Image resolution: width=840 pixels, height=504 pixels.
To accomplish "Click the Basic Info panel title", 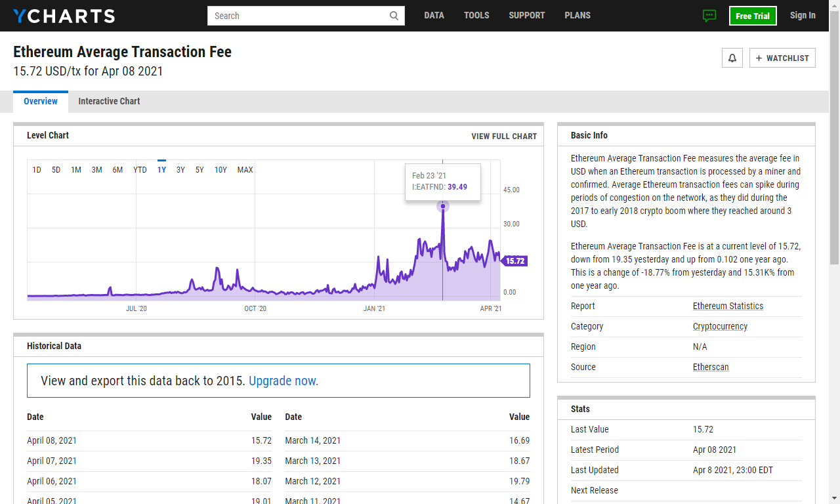I will (589, 136).
